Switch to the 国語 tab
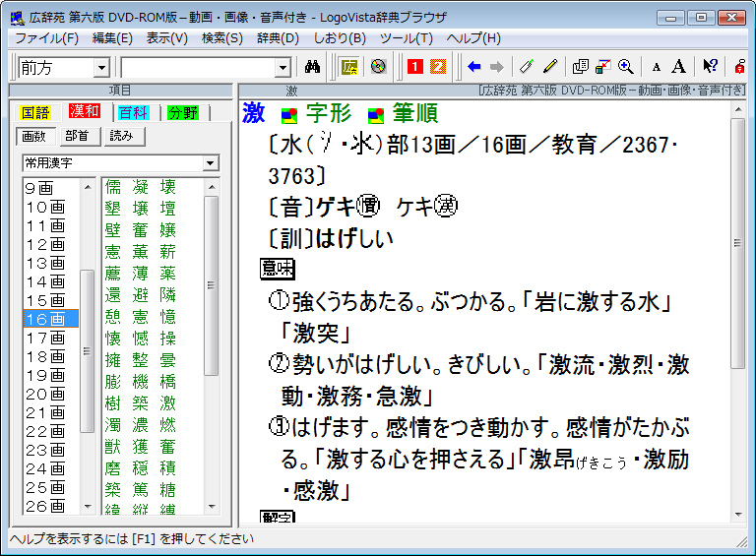This screenshot has width=756, height=556. [x=35, y=113]
